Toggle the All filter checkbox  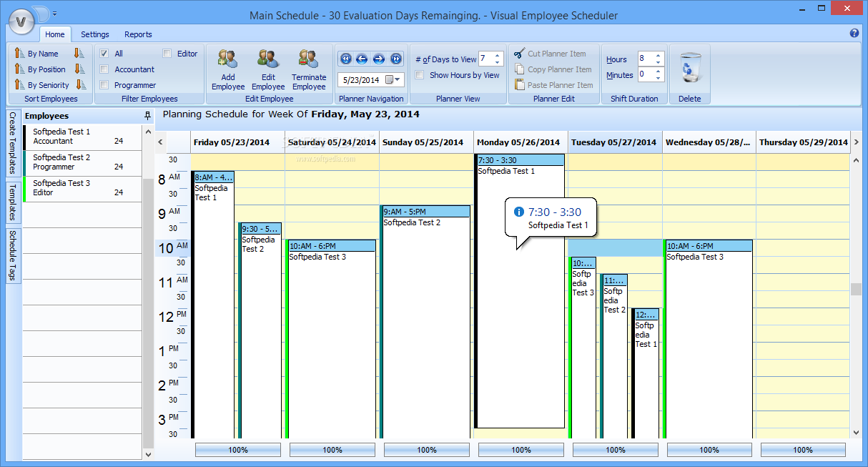pos(104,54)
